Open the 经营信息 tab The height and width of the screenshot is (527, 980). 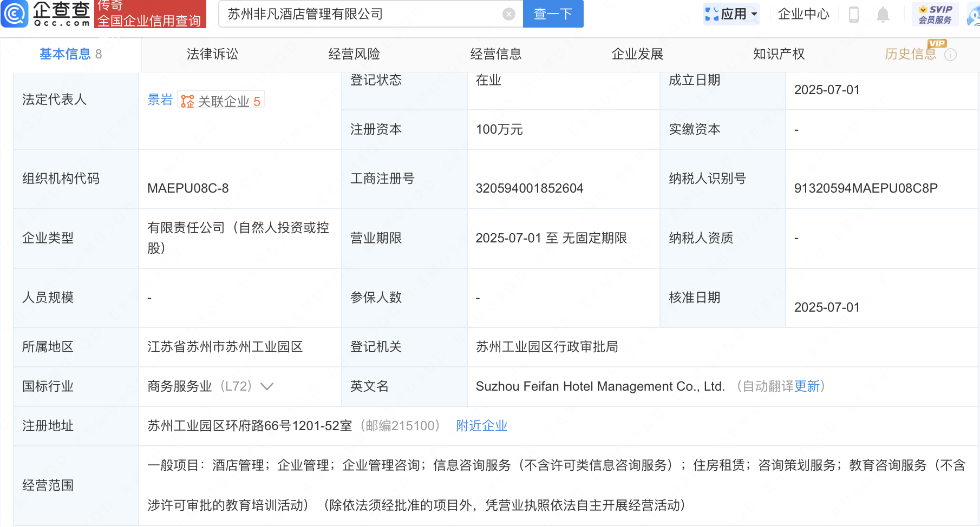(x=495, y=54)
